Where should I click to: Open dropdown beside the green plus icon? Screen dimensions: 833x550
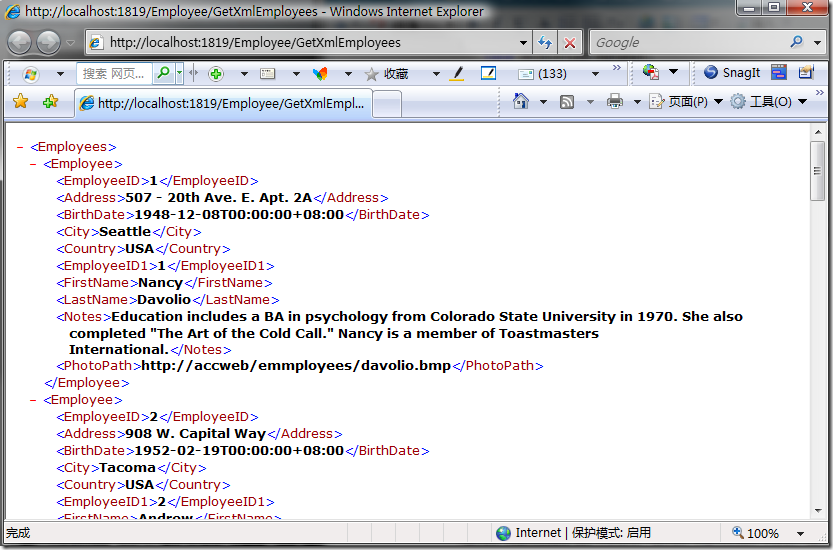coord(244,74)
